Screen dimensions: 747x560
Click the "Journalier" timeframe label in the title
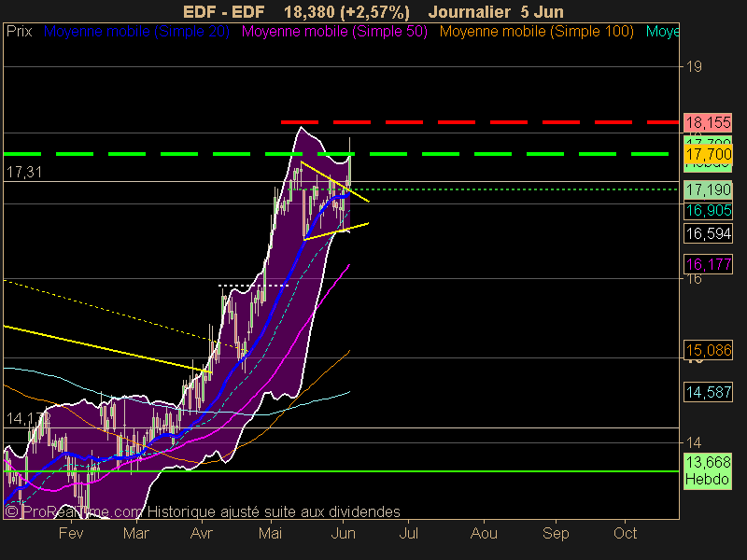[x=470, y=12]
